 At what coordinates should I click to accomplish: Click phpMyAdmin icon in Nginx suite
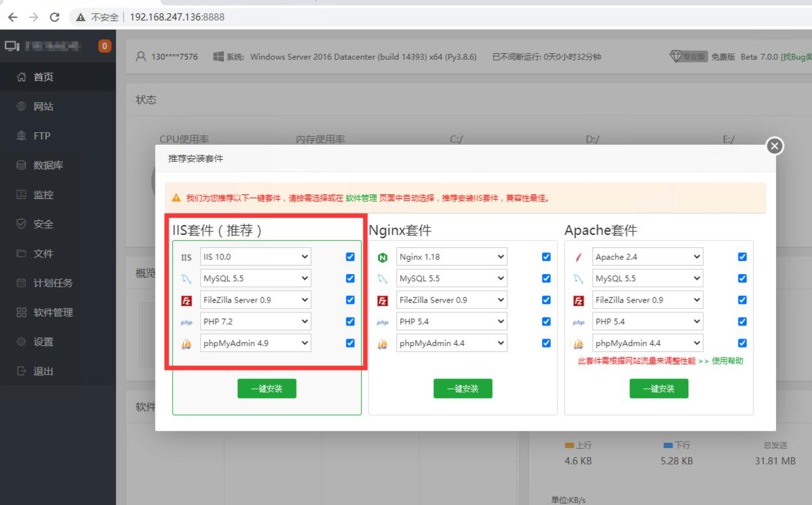click(x=383, y=344)
